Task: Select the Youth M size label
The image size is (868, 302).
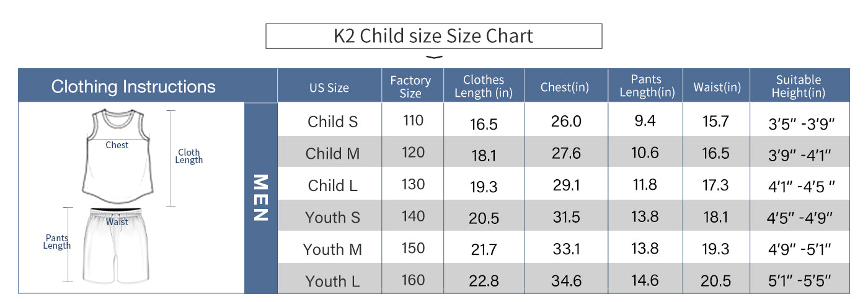Action: pos(333,249)
